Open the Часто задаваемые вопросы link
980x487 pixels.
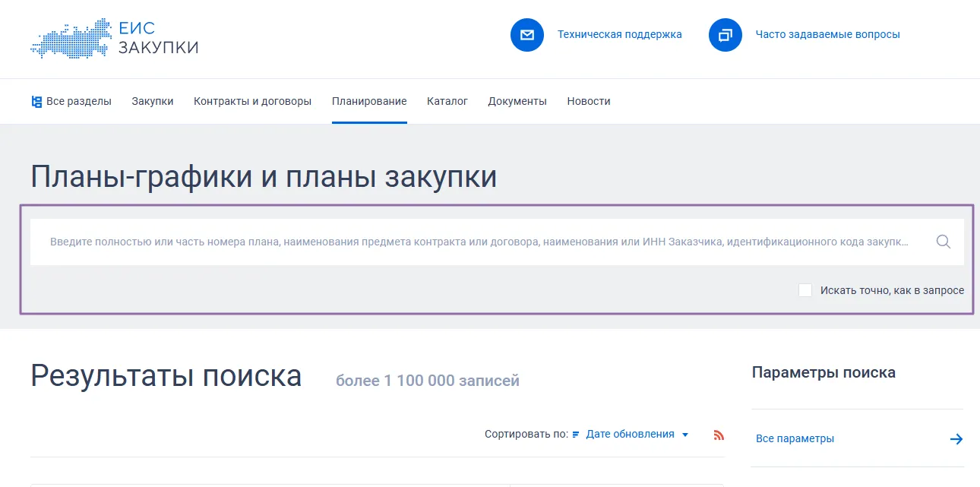click(827, 35)
